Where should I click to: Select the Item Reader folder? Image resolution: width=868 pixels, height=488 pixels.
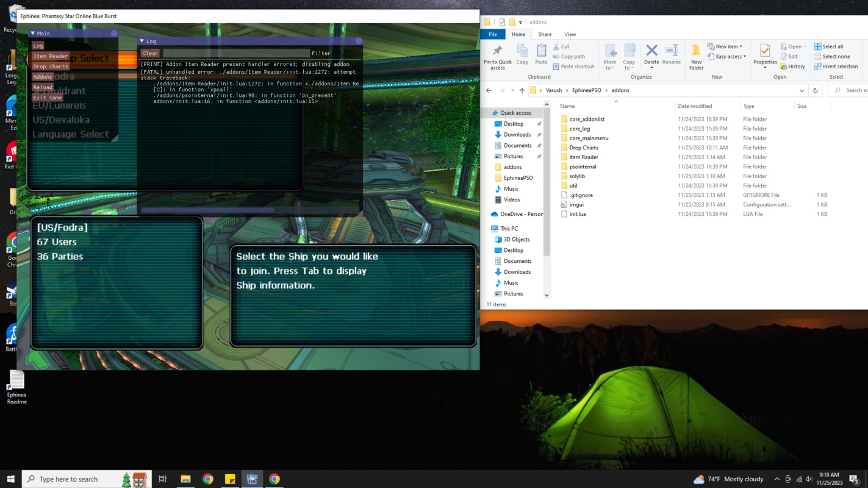coord(584,157)
